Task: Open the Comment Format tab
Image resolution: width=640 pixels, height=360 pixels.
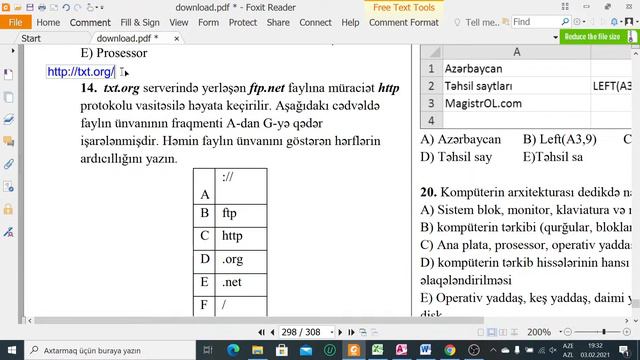Action: (x=404, y=22)
